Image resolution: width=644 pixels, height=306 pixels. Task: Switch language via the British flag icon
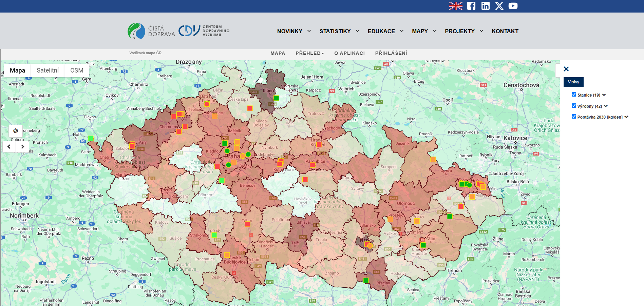(456, 6)
